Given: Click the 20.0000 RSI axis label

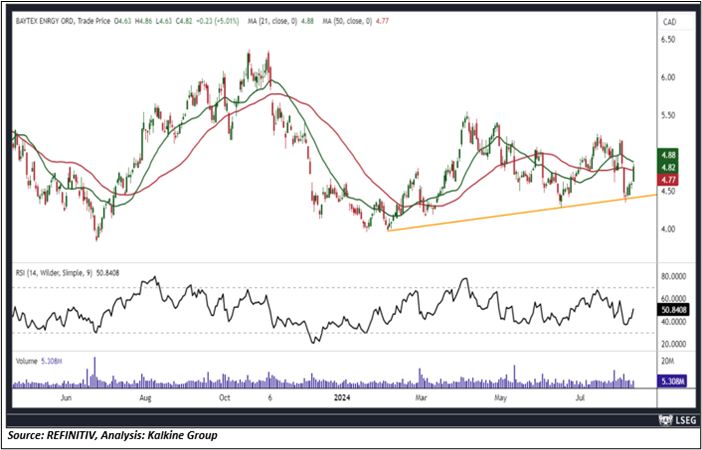Looking at the screenshot, I should click(673, 344).
